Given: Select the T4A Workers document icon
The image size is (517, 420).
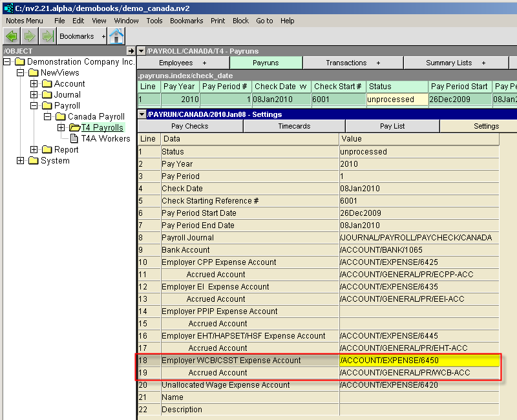Looking at the screenshot, I should 74,138.
